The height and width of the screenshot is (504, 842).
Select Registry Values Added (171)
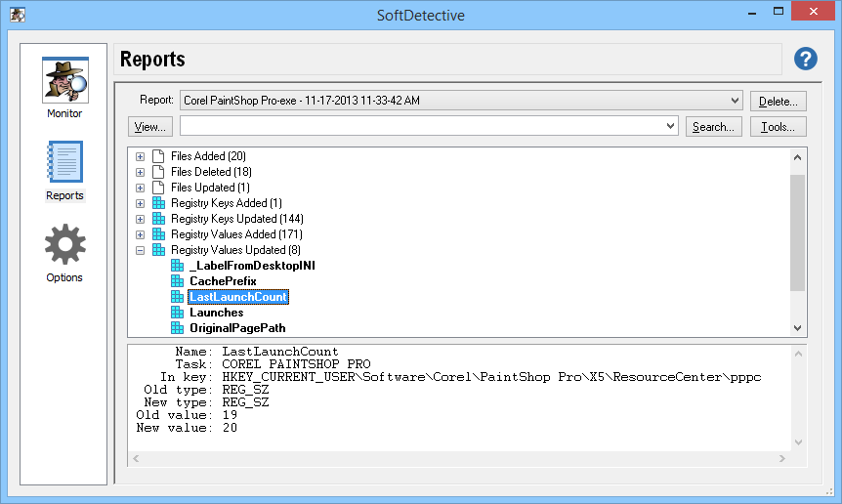click(236, 234)
